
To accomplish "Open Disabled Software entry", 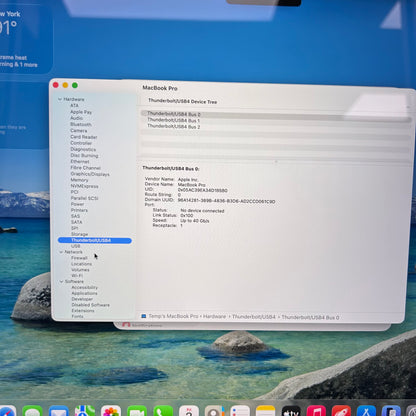I will click(x=90, y=305).
